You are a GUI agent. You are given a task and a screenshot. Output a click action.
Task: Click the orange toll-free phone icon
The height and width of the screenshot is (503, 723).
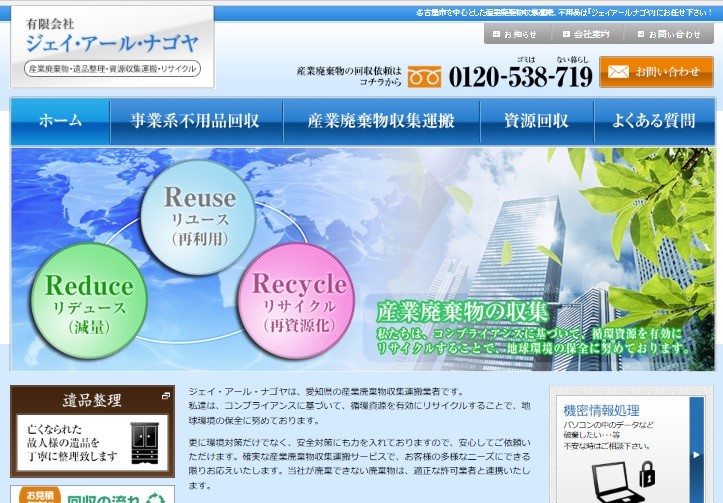(x=424, y=77)
